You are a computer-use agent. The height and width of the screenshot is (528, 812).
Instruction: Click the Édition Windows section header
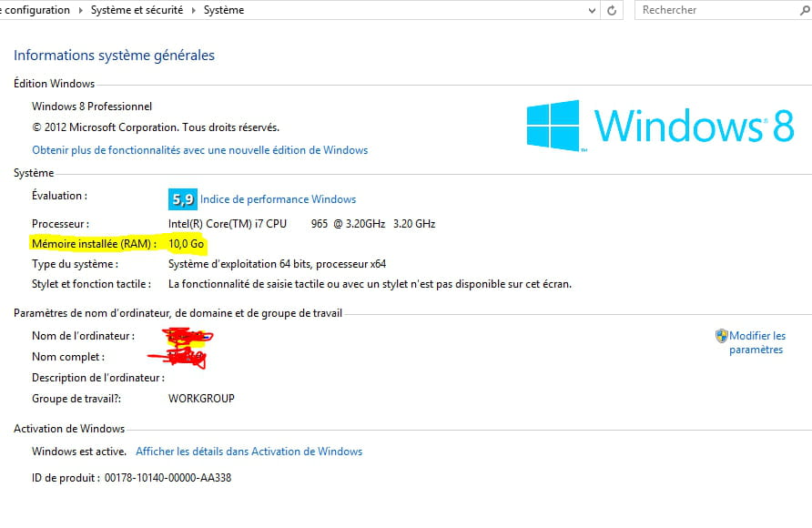tap(55, 84)
